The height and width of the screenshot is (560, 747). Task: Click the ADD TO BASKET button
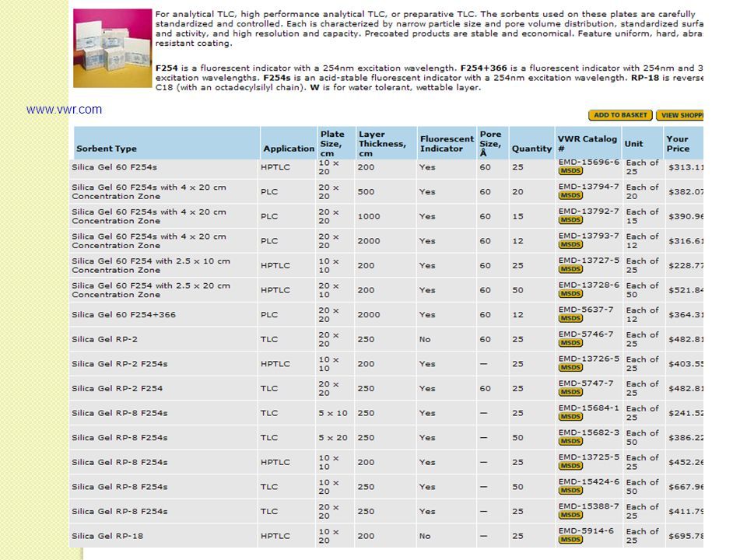point(620,115)
